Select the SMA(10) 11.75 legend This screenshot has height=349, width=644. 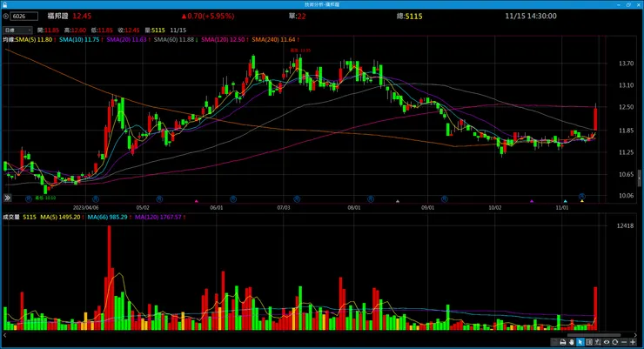click(81, 40)
